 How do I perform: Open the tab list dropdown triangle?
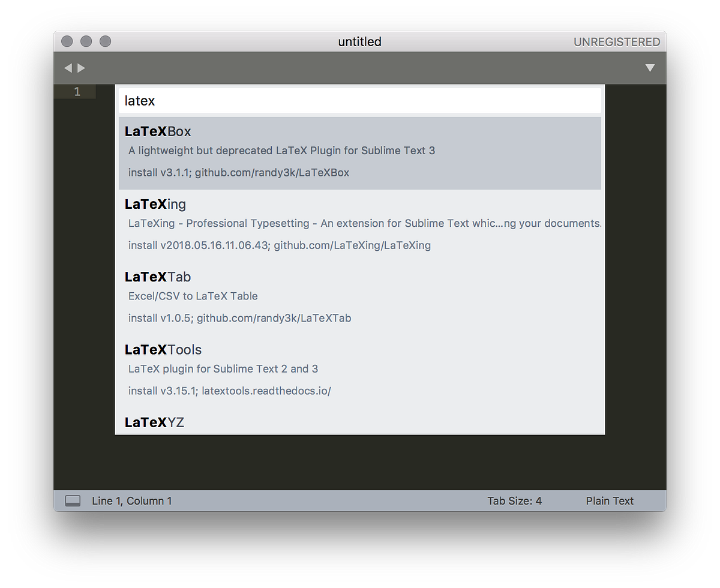pos(650,68)
